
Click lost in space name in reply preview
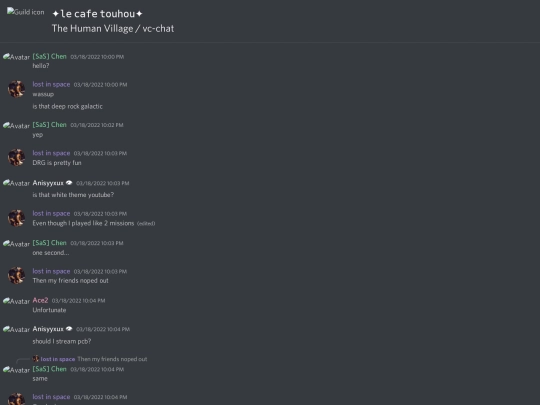[58, 359]
